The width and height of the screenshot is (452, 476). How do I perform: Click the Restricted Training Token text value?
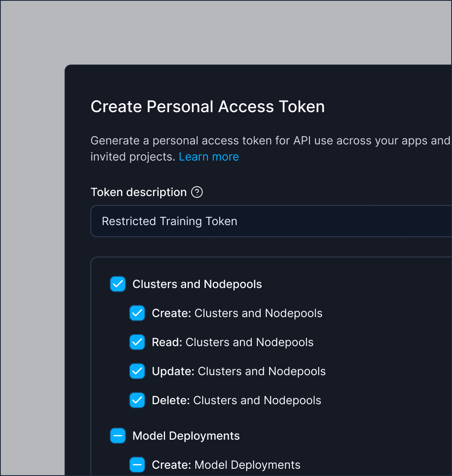[169, 221]
